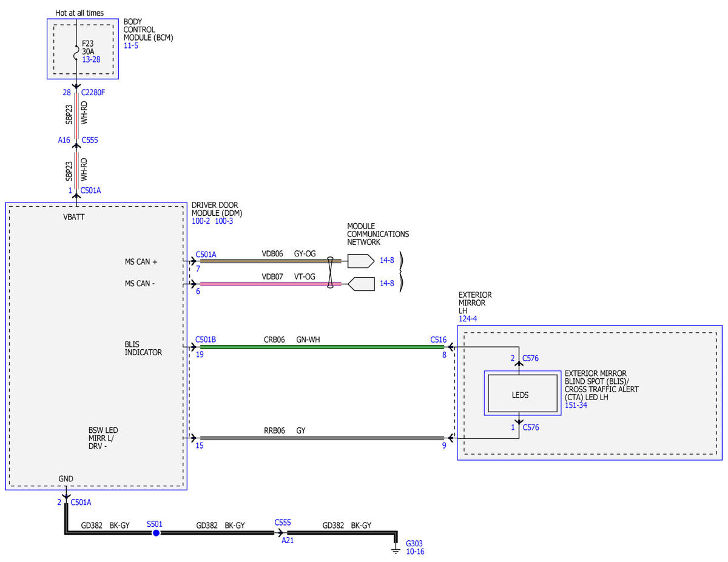The height and width of the screenshot is (562, 728).
Task: Open DDM page reference 100-3
Action: (224, 221)
